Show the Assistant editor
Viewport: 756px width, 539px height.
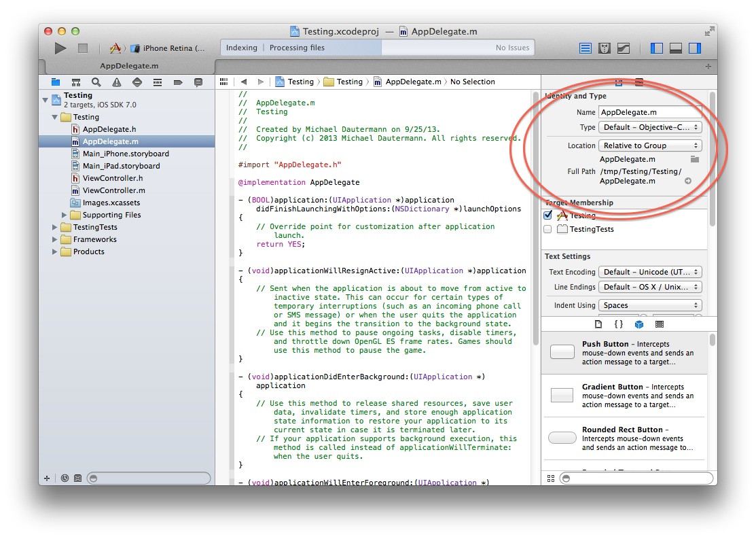pyautogui.click(x=605, y=48)
